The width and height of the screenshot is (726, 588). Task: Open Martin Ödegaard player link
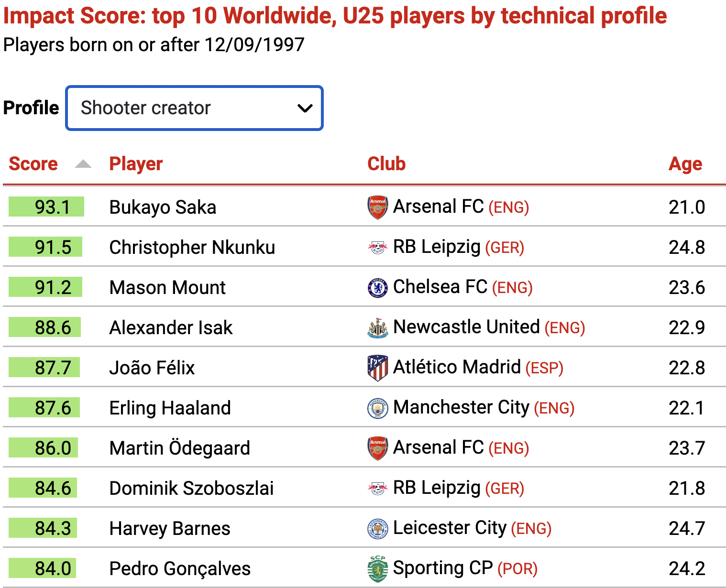[179, 448]
